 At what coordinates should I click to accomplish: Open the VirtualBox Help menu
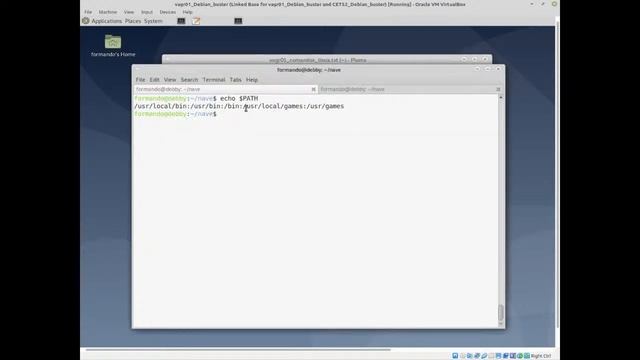187,12
